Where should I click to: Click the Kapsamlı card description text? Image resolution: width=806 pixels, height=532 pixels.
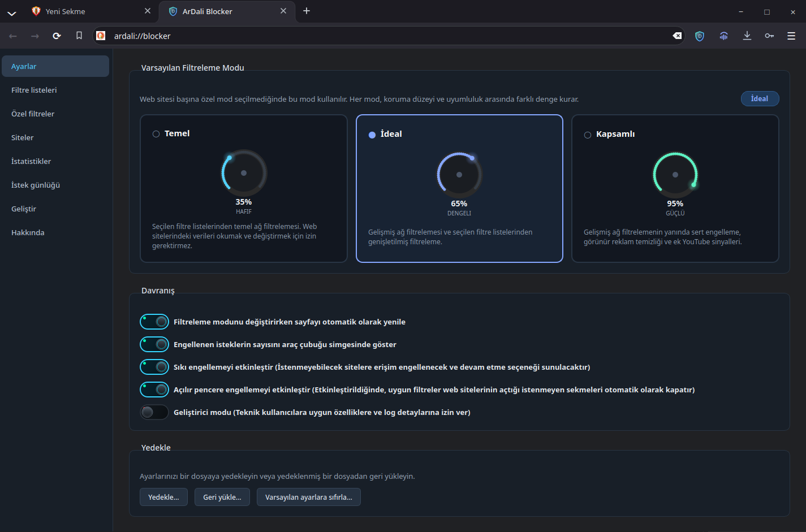(x=663, y=237)
